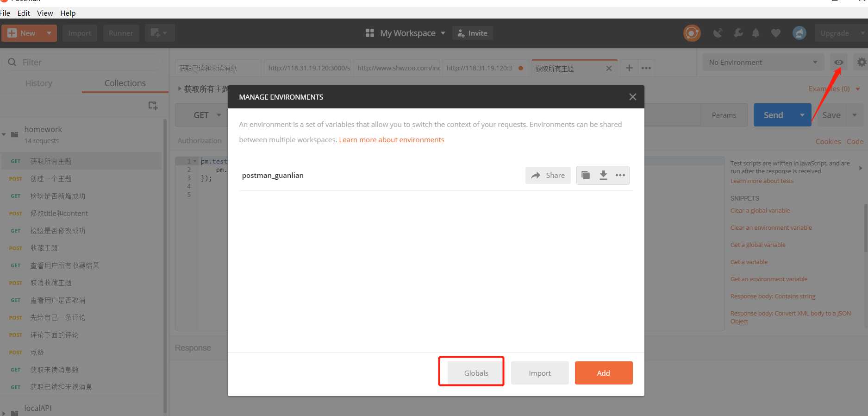Open the interceptor satellite icon
The image size is (868, 416).
(x=718, y=33)
